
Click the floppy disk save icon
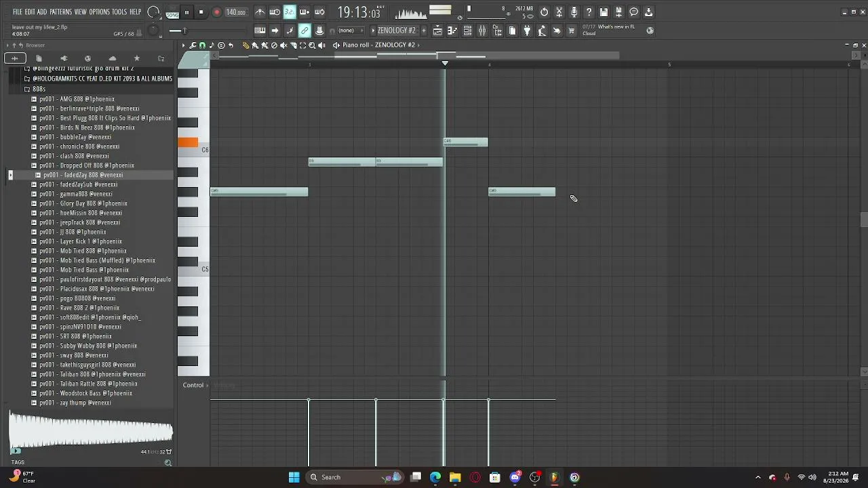604,12
